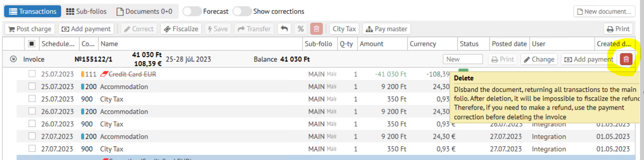Click the orange 111 code marker
Viewport: 644px width, 160px height.
coord(82,74)
